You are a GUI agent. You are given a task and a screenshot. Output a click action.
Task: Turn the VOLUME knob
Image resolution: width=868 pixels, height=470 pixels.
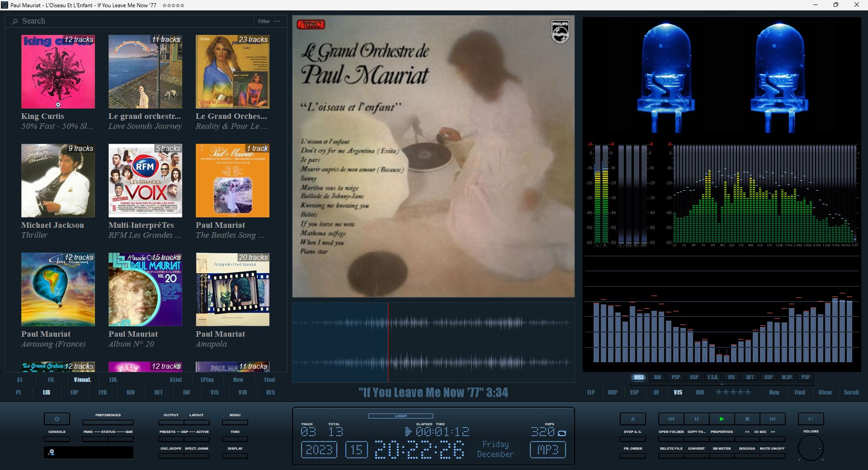pos(811,448)
